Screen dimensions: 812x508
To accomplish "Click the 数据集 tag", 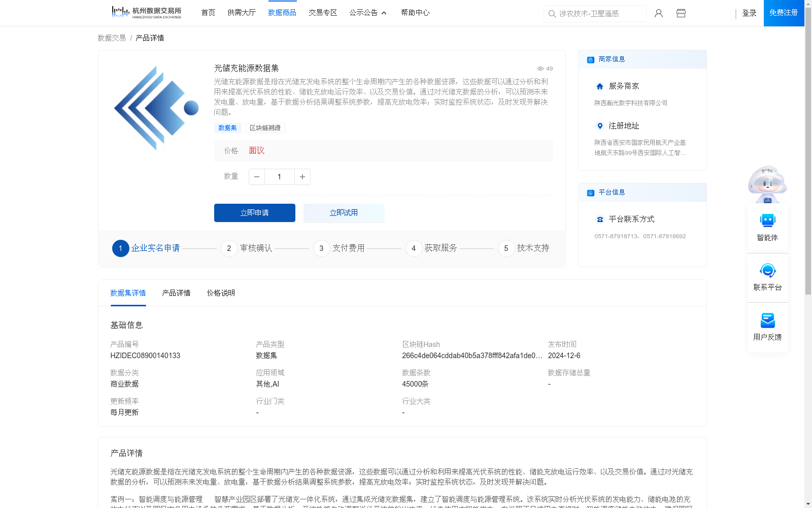I will pyautogui.click(x=227, y=128).
